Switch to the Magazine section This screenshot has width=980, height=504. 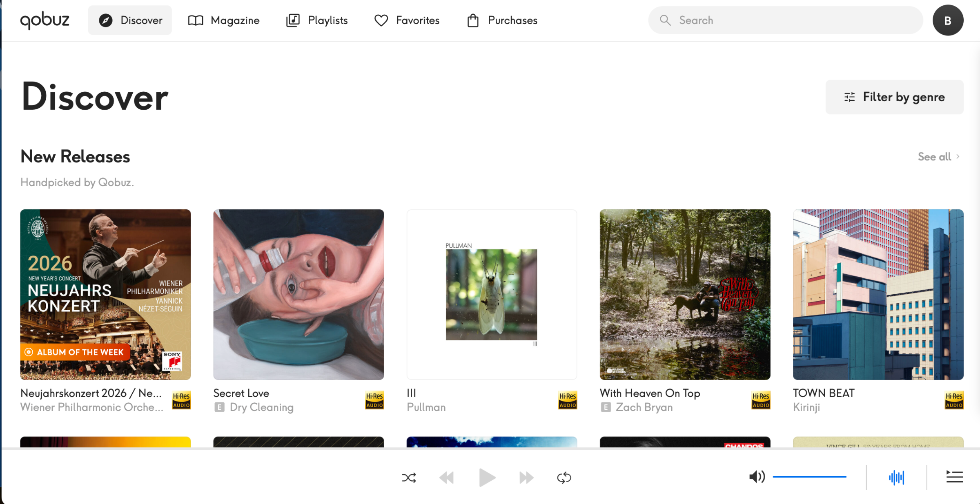coord(224,20)
